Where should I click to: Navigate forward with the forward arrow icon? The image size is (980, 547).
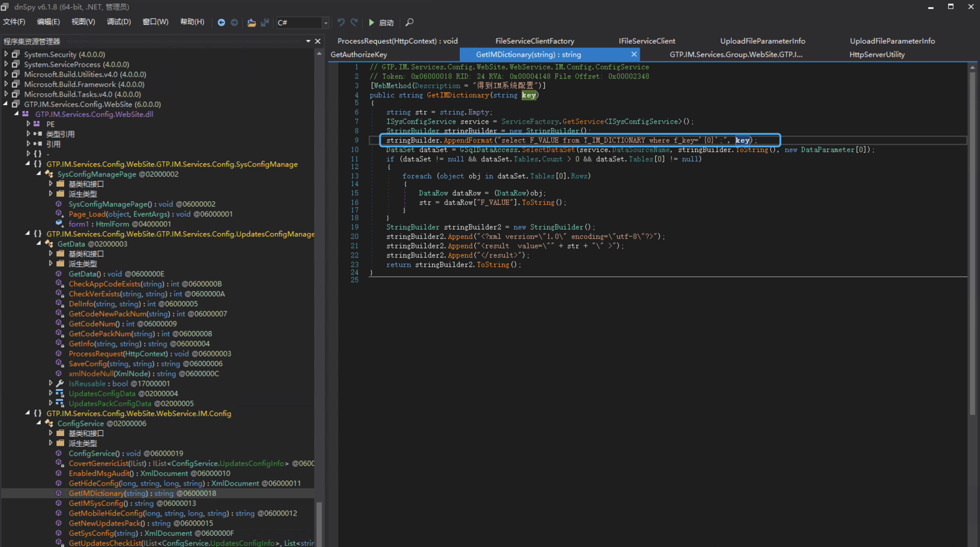(235, 22)
